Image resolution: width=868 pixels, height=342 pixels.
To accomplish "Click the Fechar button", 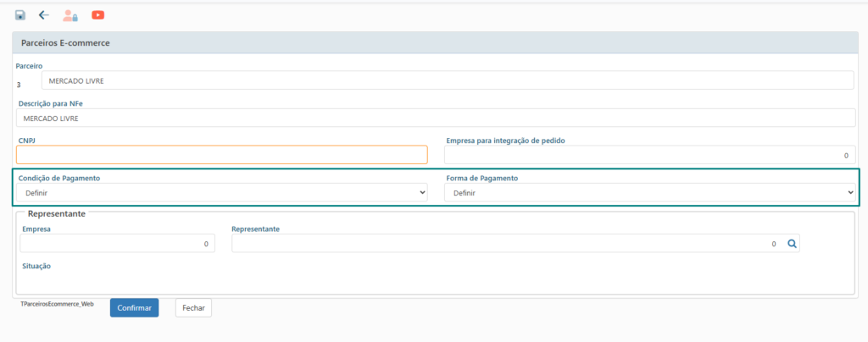I will click(x=193, y=308).
